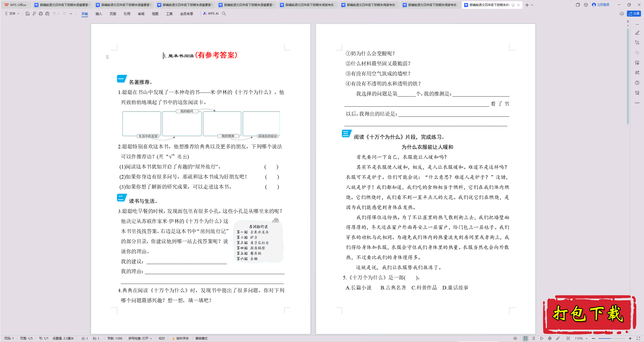Click the 读书与生活 section heading
The height and width of the screenshot is (342, 644).
tap(143, 201)
